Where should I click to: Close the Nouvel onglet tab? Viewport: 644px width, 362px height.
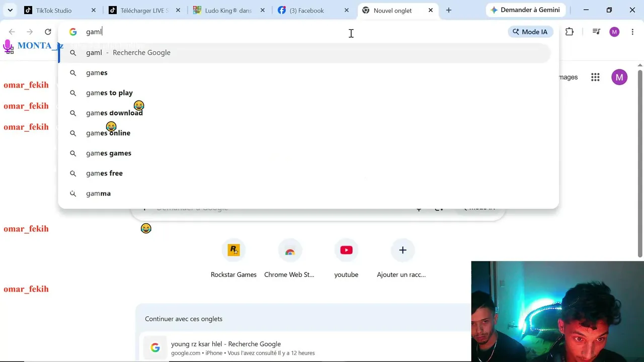[x=431, y=10]
